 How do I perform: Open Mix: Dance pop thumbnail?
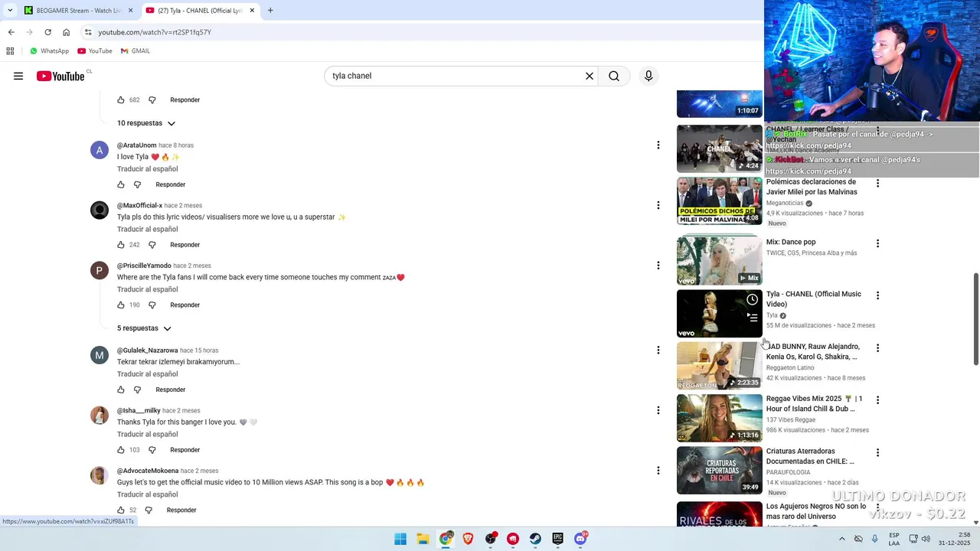(x=720, y=261)
